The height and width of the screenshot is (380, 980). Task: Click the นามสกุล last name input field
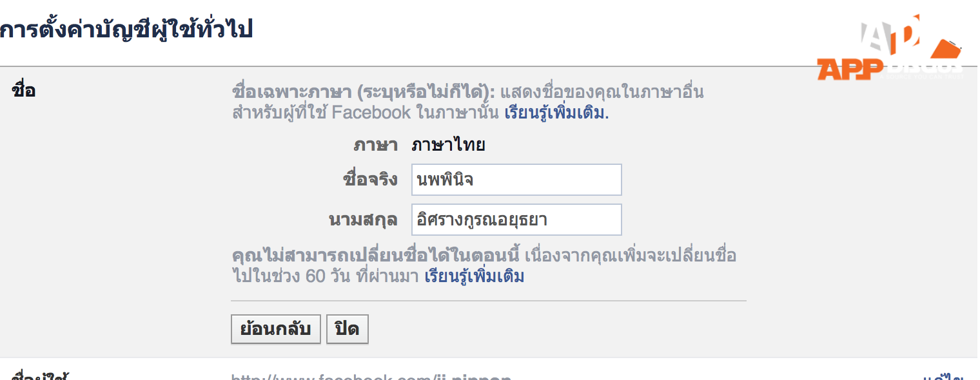click(x=516, y=220)
